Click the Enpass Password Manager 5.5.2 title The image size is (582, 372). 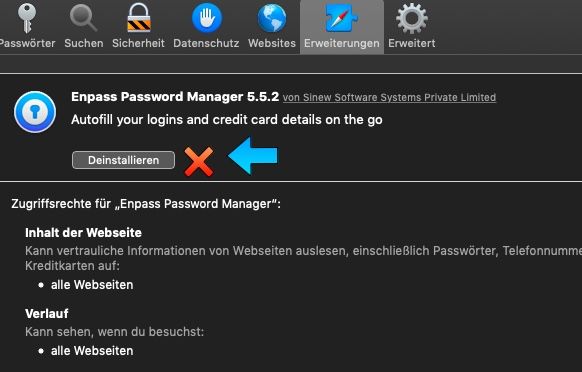(x=175, y=97)
